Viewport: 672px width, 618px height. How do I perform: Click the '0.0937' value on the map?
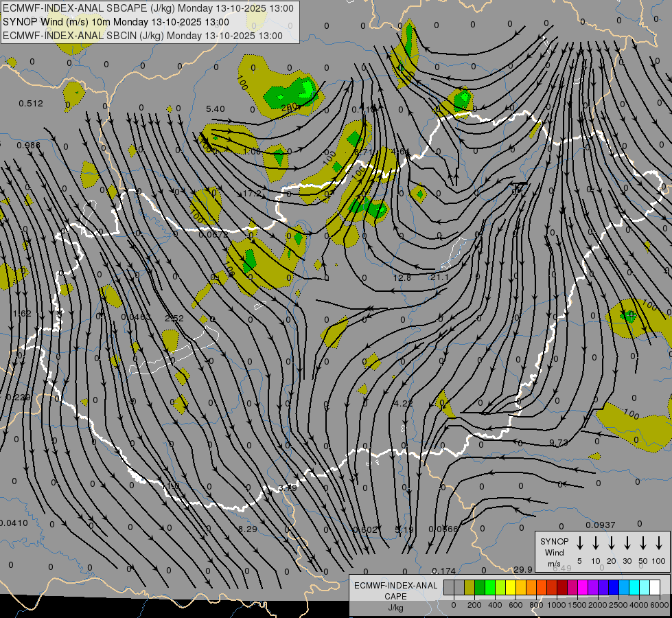(x=601, y=525)
